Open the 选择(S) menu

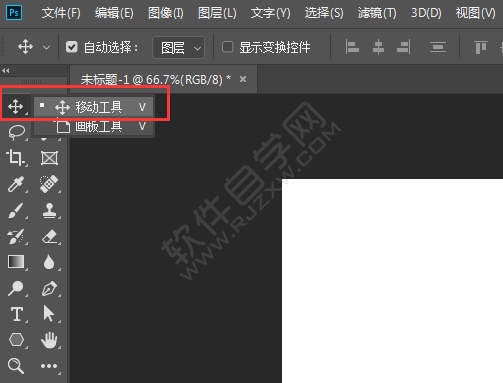(x=324, y=13)
